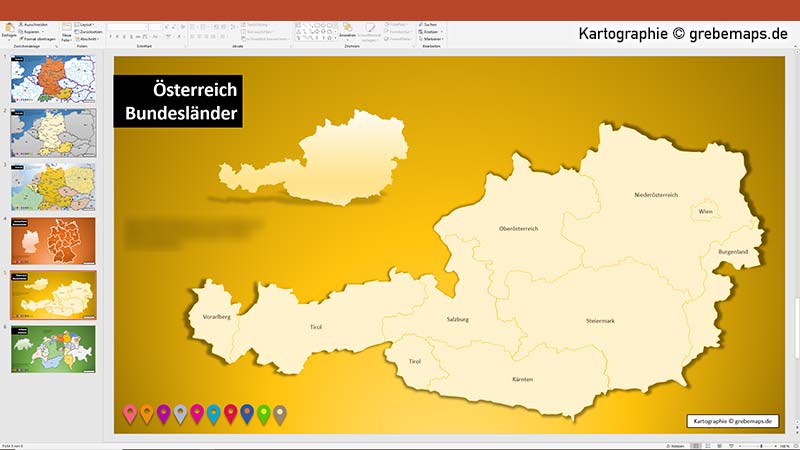Open the Markieren menu
The image size is (800, 450).
431,39
